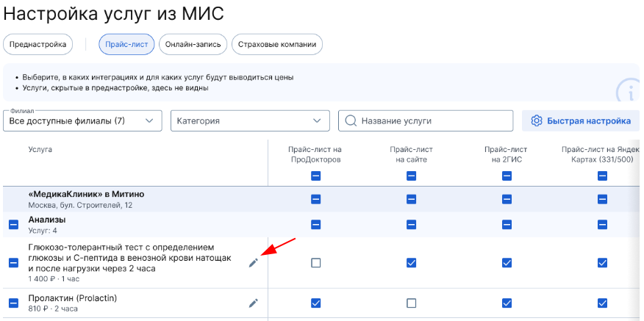Click the Прайс-лист на ПроДокторов column header
Image resolution: width=644 pixels, height=321 pixels.
pos(315,155)
